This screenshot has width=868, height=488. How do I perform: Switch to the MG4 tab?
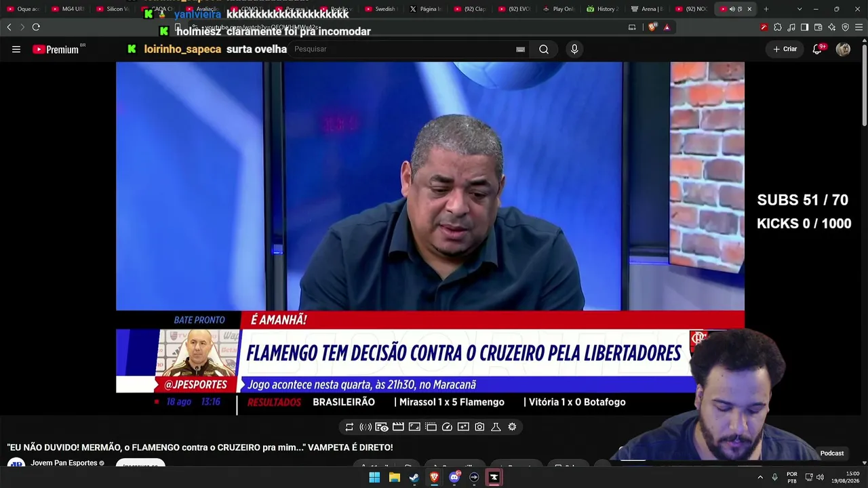tap(68, 9)
